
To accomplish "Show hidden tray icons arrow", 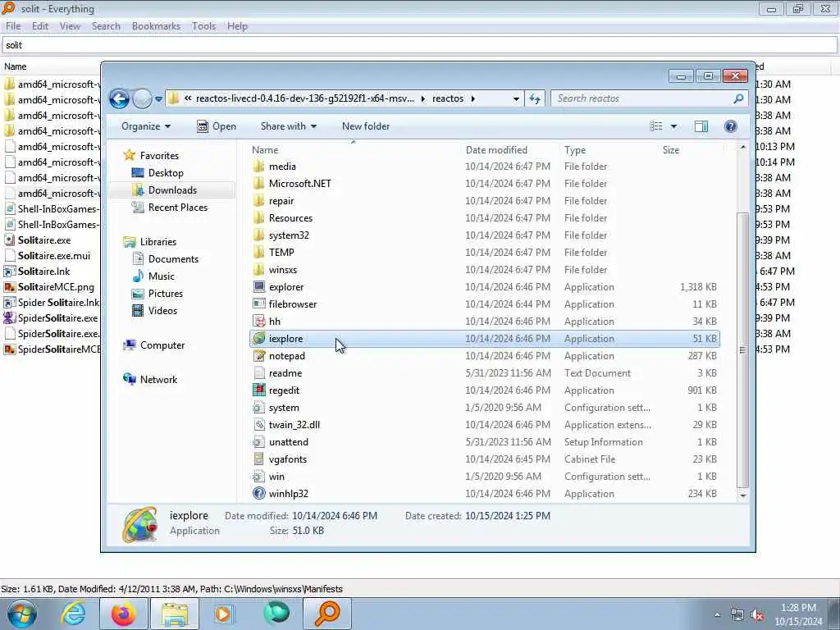I will (x=717, y=614).
